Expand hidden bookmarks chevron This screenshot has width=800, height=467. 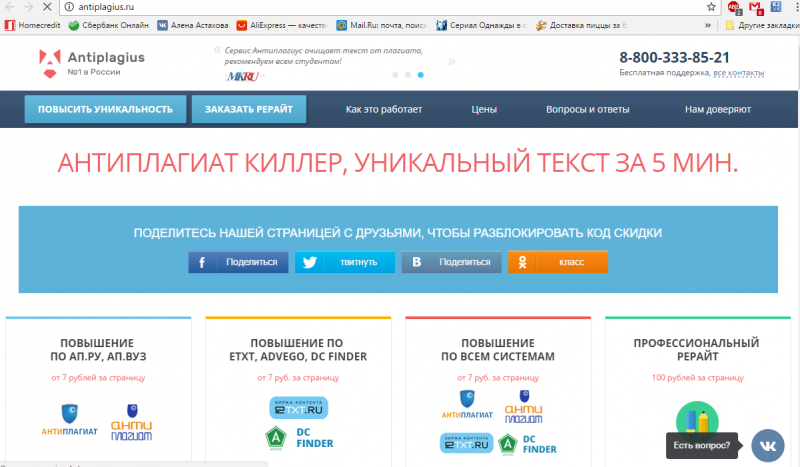[708, 25]
